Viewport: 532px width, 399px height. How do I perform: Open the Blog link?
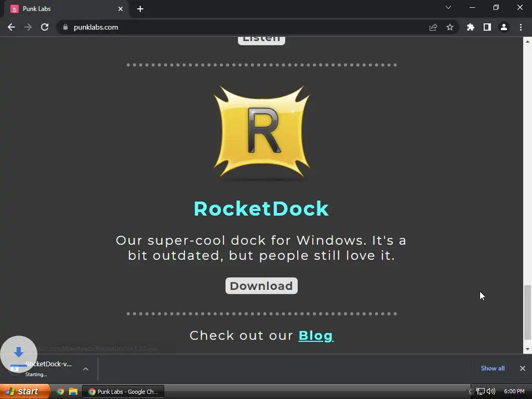click(x=316, y=335)
